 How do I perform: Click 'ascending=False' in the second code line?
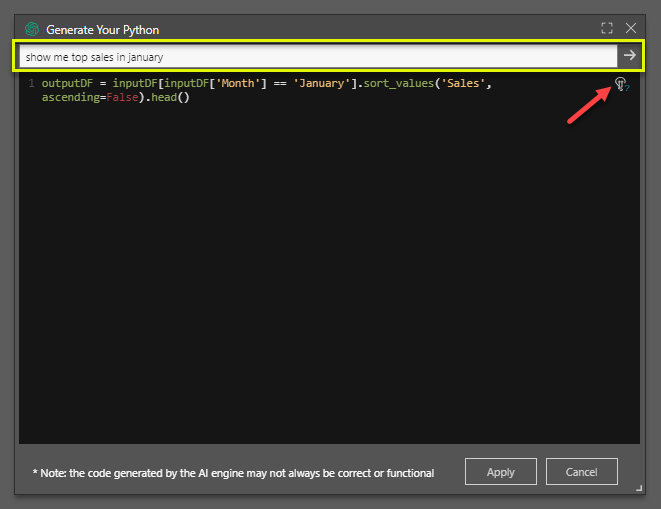tap(90, 97)
